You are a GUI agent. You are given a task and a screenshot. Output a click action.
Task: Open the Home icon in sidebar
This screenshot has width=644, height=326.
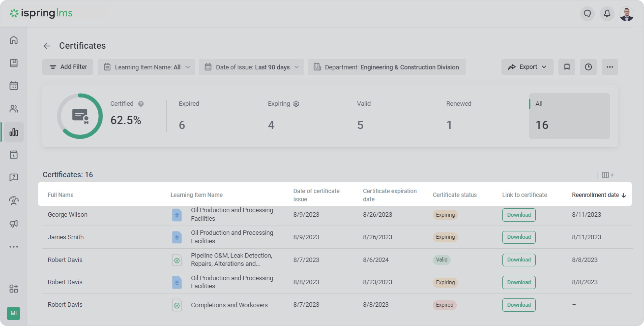[x=14, y=40]
